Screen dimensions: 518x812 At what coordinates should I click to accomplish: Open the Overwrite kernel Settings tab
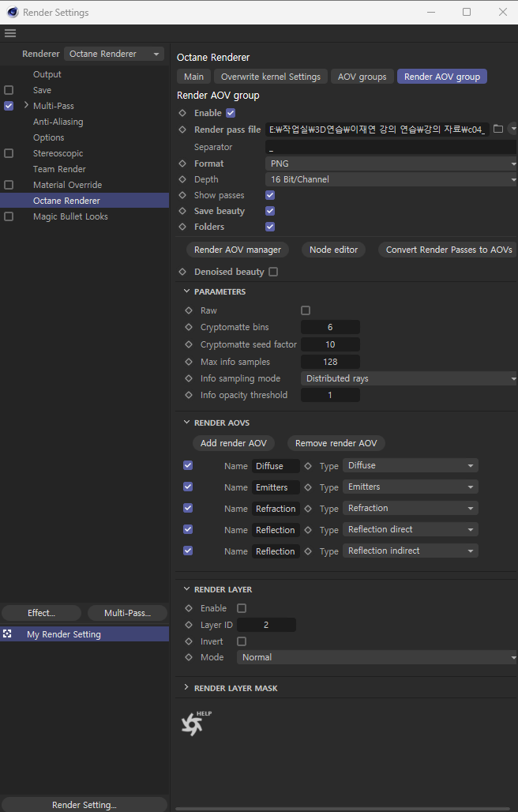[x=270, y=77]
